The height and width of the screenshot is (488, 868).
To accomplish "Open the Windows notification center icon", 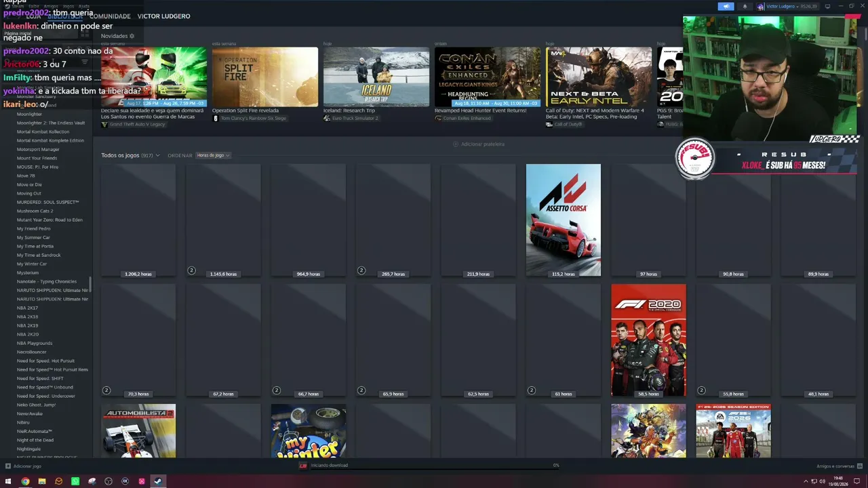I will (857, 481).
